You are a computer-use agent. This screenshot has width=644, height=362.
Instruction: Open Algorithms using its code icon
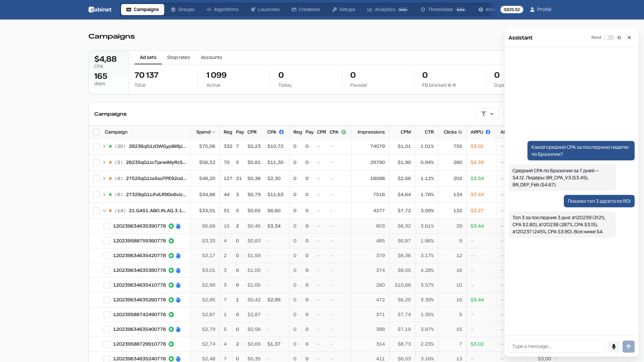[209, 9]
